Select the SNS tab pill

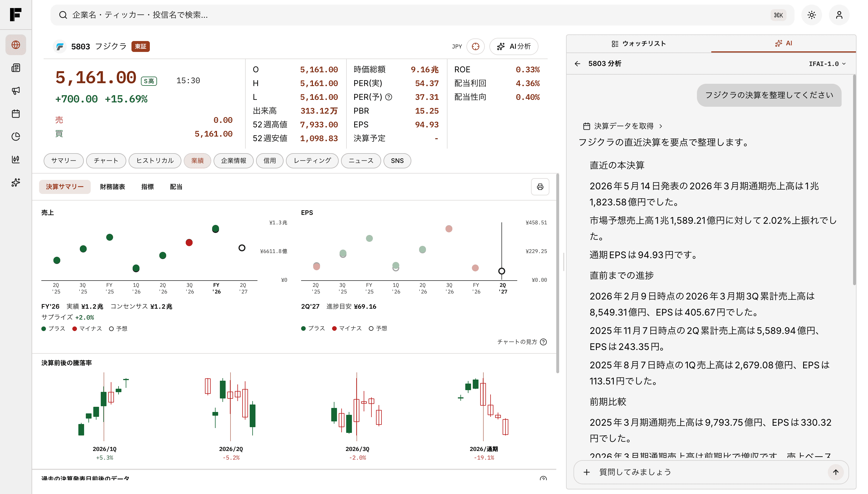click(x=397, y=161)
